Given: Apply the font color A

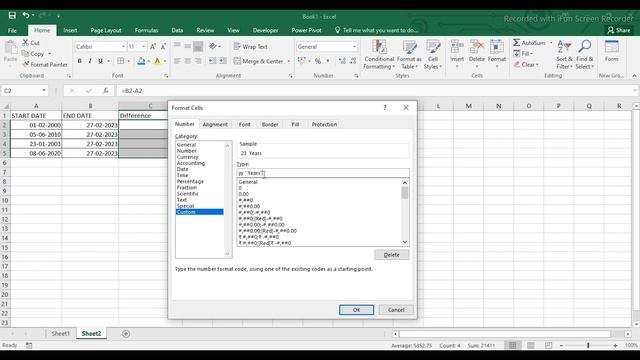Looking at the screenshot, I should 157,61.
